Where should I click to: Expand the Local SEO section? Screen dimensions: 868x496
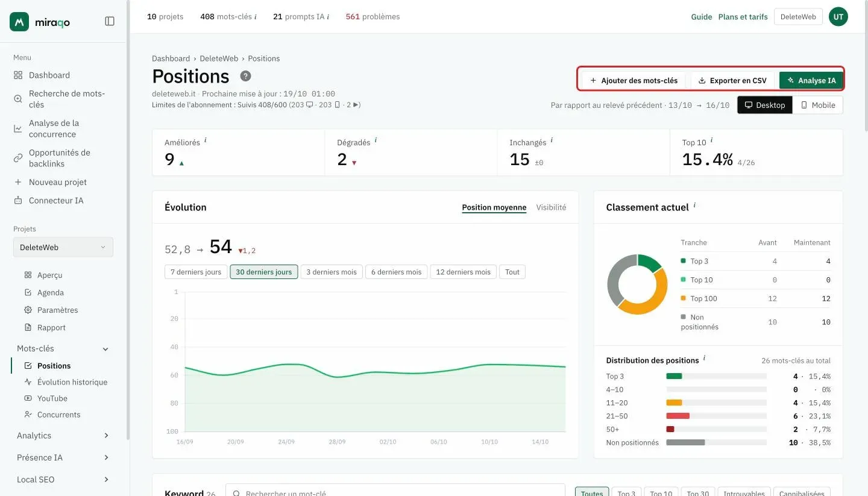click(x=106, y=480)
